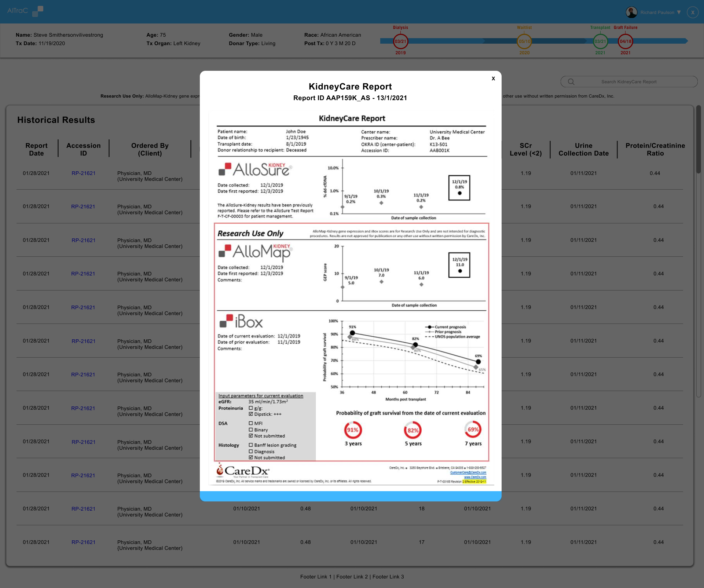Click Richard Paulson's profile avatar

[631, 12]
